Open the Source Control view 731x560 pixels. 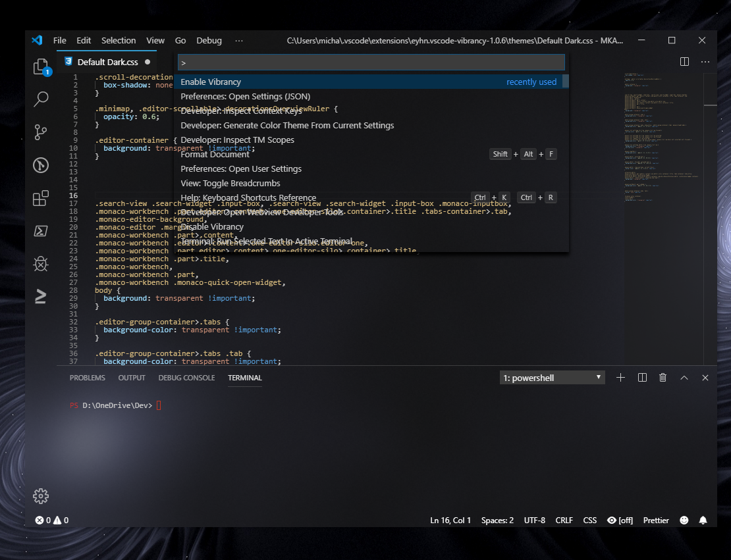[40, 132]
